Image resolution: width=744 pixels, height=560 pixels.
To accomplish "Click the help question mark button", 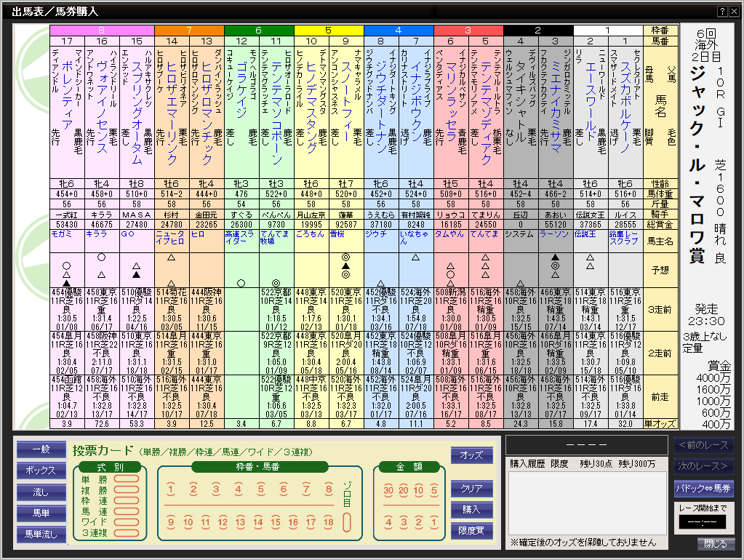I will coord(722,12).
